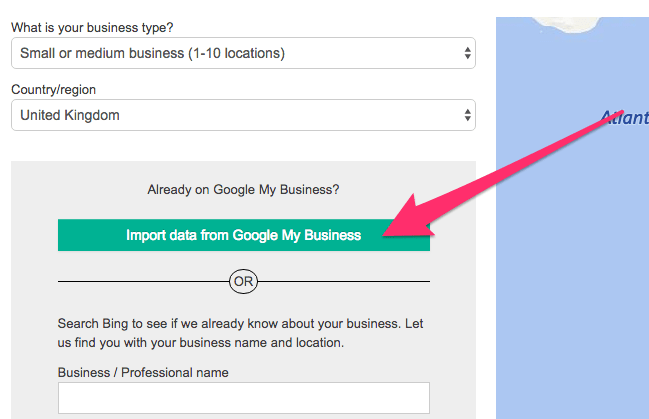Screen dimensions: 649x419
Task: Click the 'Search Bing to see' paragraph
Action: coord(240,333)
